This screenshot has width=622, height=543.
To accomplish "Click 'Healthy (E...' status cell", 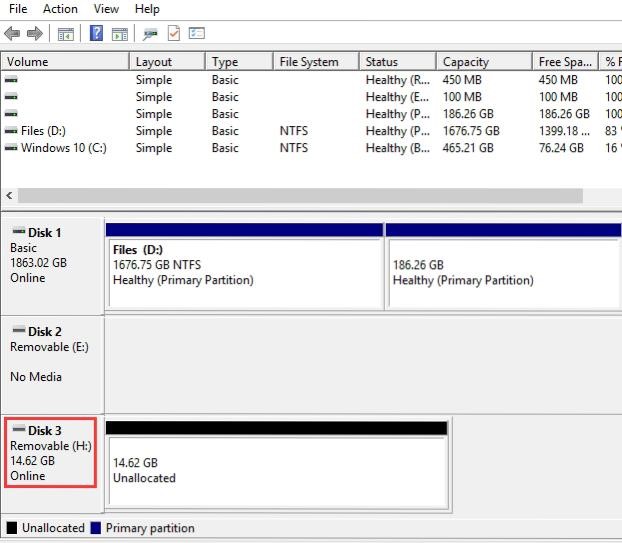I will click(397, 97).
